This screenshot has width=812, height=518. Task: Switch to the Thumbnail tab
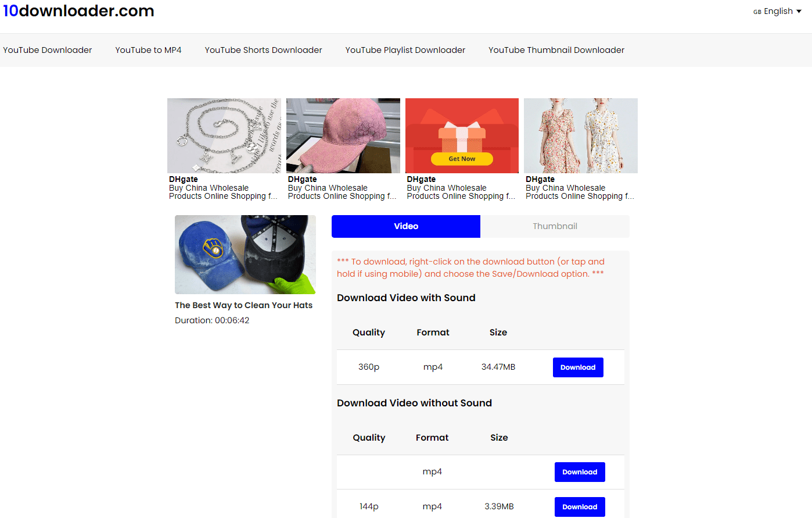pyautogui.click(x=555, y=226)
